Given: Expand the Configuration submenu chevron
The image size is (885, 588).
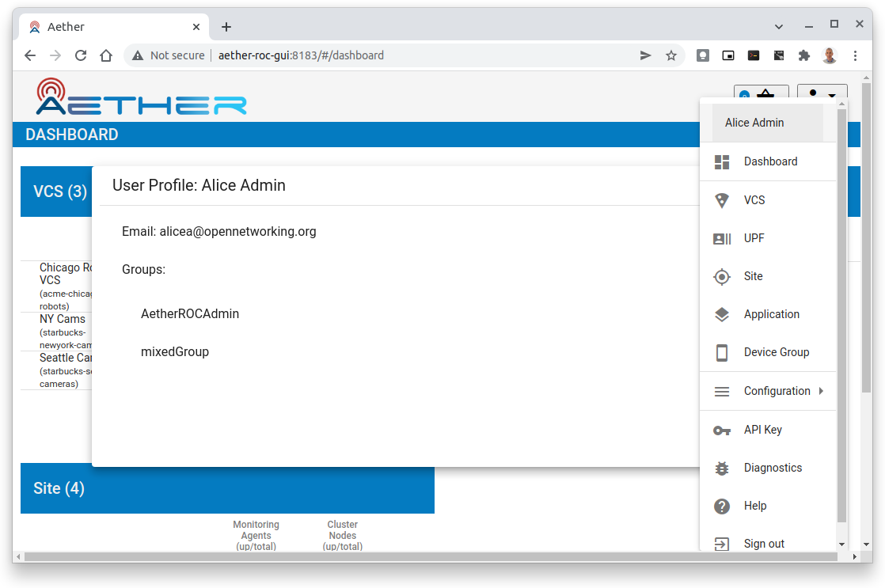Looking at the screenshot, I should (821, 391).
